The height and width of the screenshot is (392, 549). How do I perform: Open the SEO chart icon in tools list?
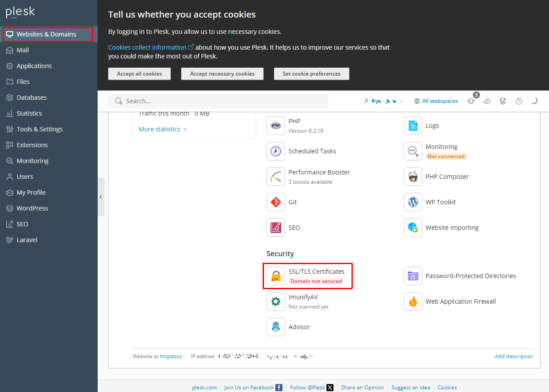click(x=276, y=228)
